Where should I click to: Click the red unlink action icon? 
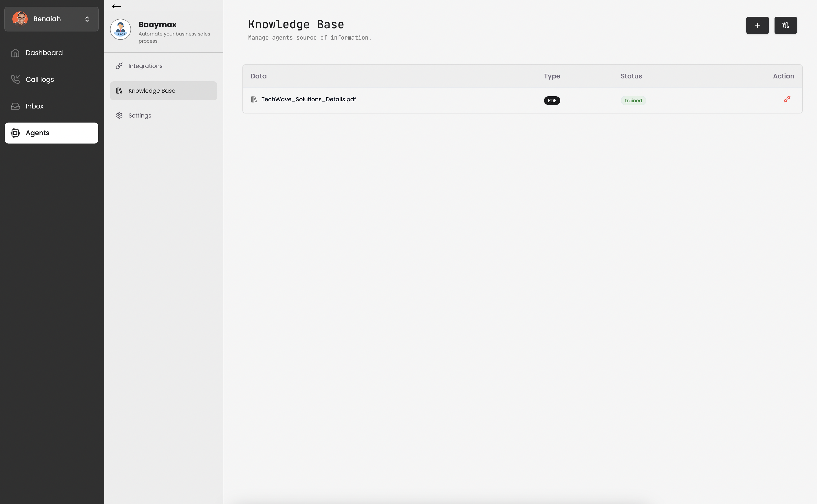point(787,99)
